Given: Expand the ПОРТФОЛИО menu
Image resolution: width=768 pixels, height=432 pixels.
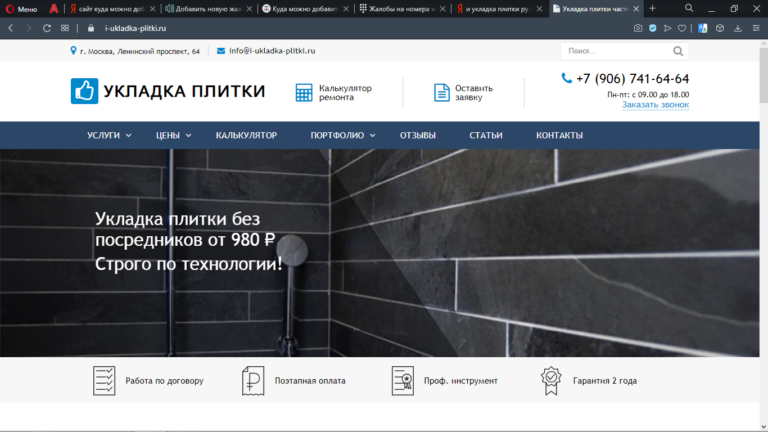Looking at the screenshot, I should click(x=343, y=135).
